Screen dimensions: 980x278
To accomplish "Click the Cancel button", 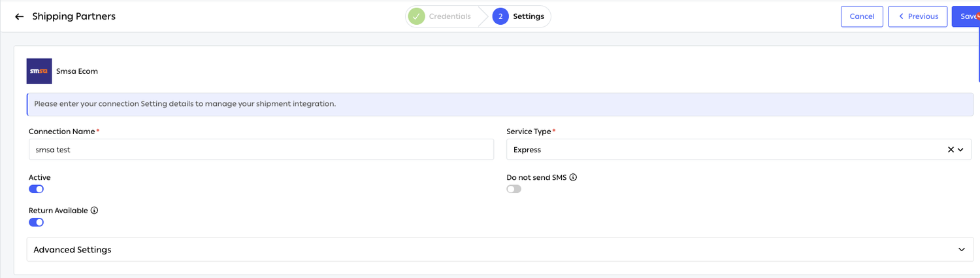I will pos(862,16).
